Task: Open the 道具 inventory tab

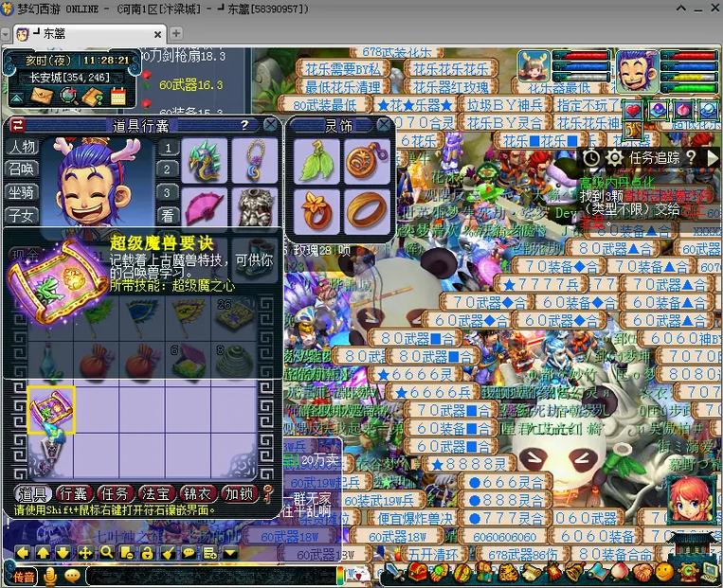Action: [x=32, y=494]
